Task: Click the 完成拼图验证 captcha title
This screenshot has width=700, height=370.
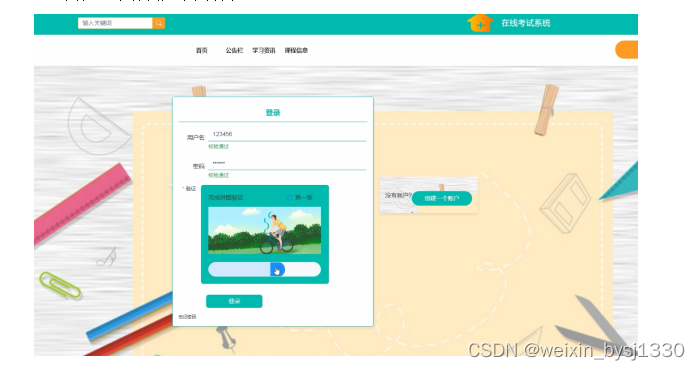Action: pos(225,197)
